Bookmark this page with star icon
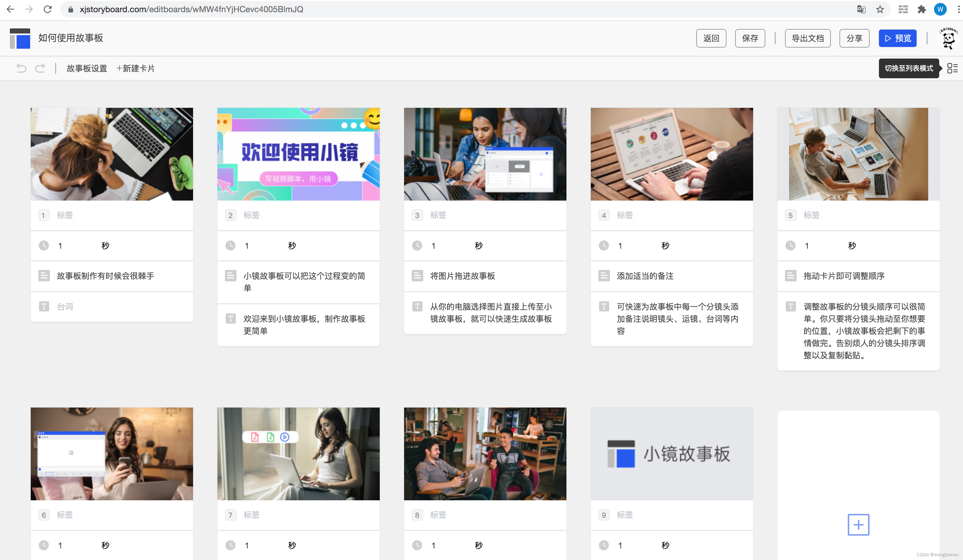This screenshot has width=963, height=560. tap(880, 9)
